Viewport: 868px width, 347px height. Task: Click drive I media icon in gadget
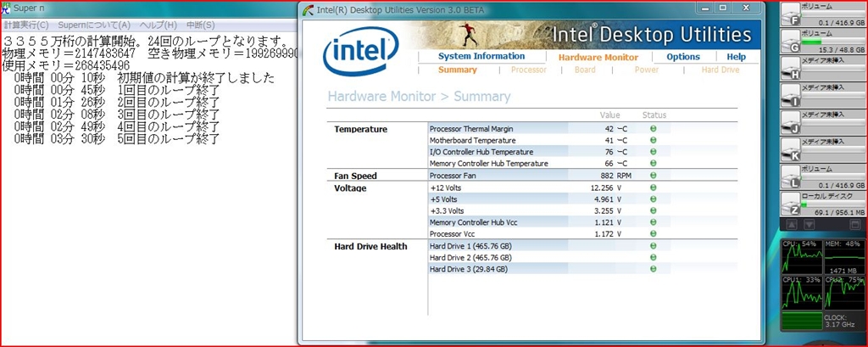pos(791,96)
